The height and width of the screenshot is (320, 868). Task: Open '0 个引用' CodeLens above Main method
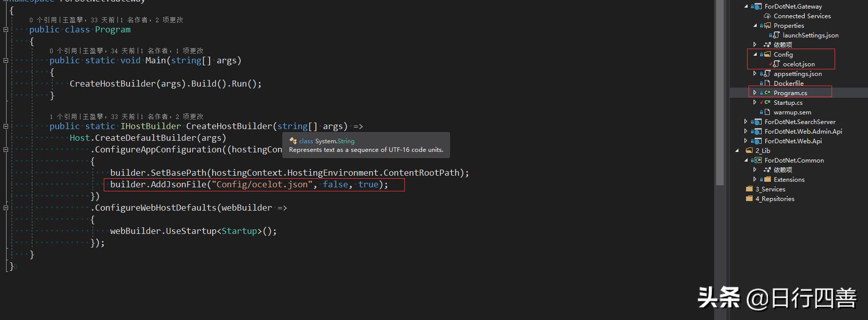(63, 51)
